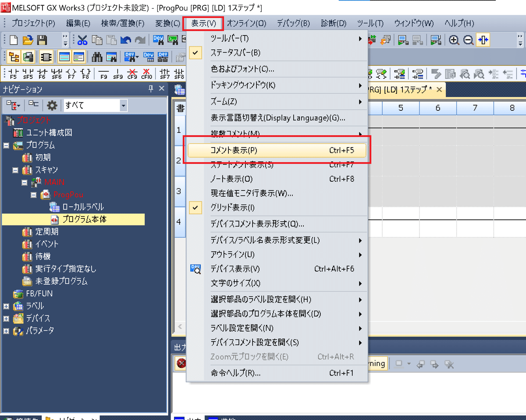
Task: Expand the ラベル tree node
Action: [x=6, y=306]
